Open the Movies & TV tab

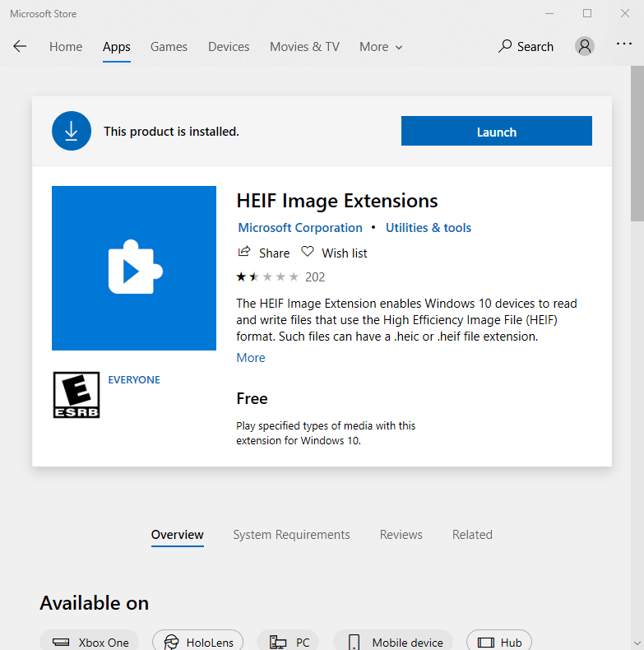pyautogui.click(x=304, y=47)
